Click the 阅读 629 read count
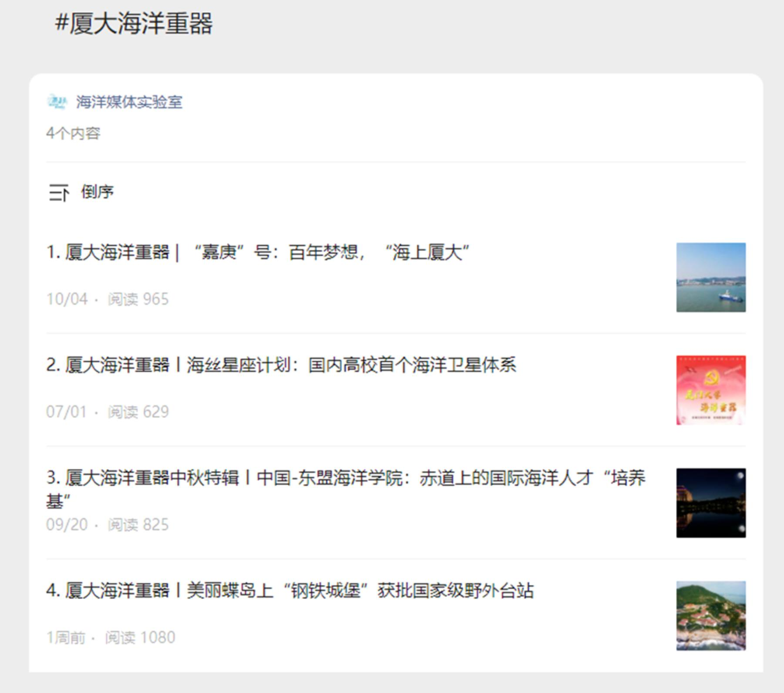The height and width of the screenshot is (693, 784). [x=138, y=412]
